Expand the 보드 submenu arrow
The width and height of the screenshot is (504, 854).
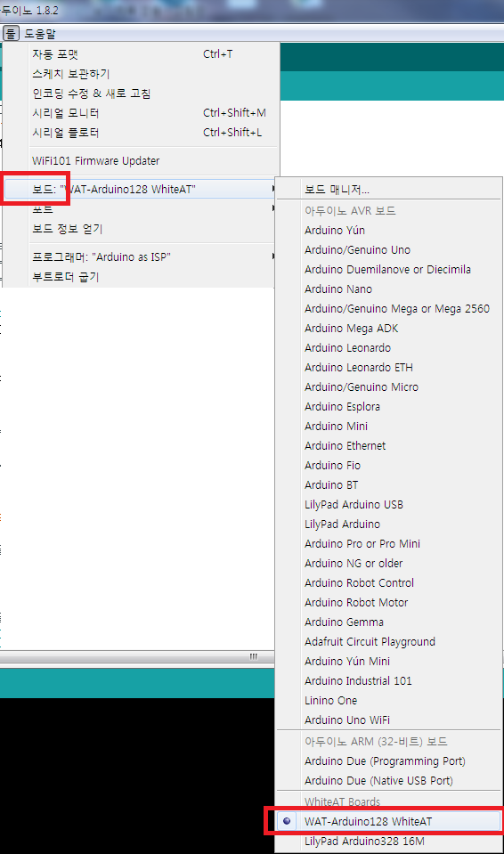point(273,189)
